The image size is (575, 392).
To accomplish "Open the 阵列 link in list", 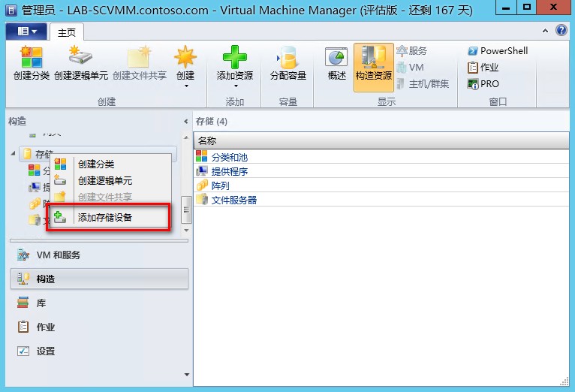I will (x=221, y=185).
